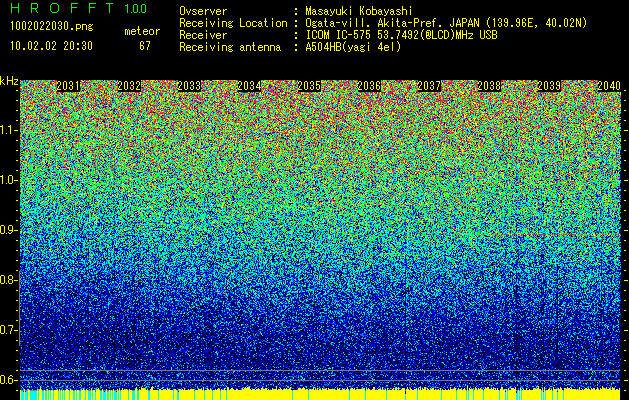Click the 2038 time marker

tap(489, 86)
